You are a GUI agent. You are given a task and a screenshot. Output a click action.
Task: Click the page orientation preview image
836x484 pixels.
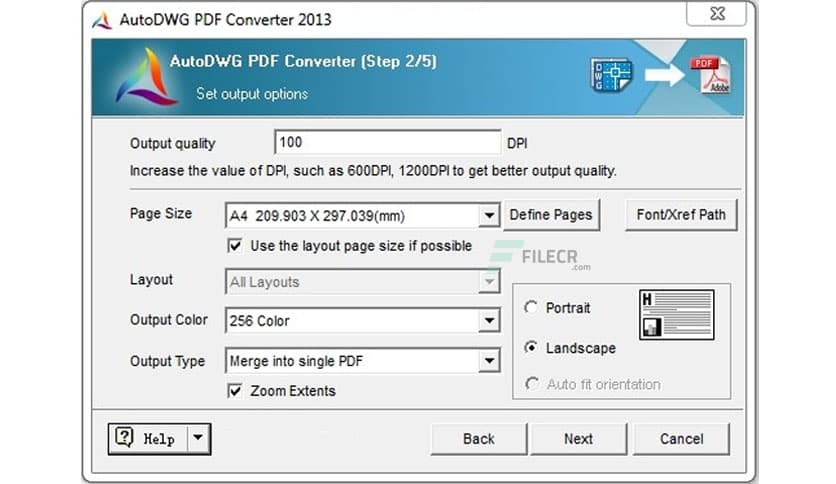[x=677, y=314]
